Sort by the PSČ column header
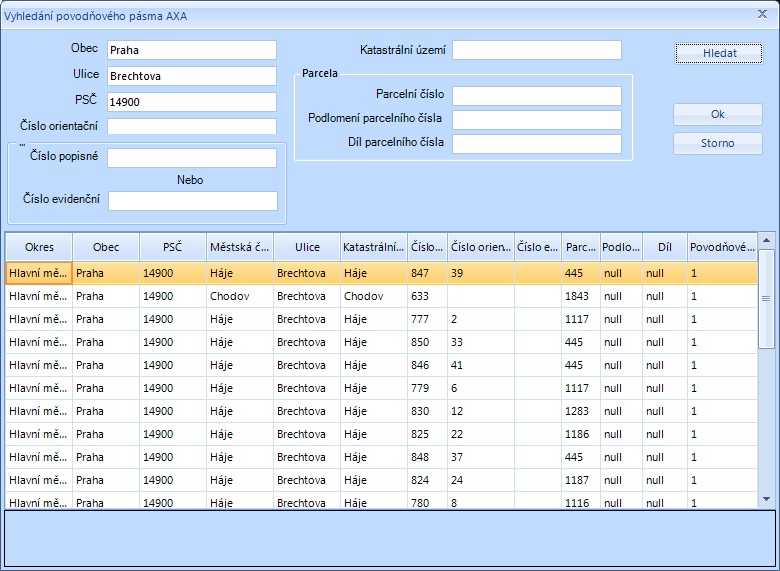 pos(173,247)
